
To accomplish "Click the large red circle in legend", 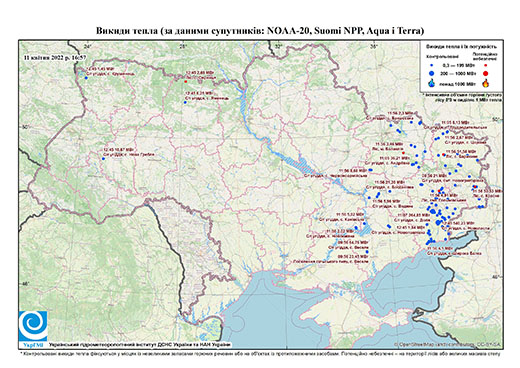I will (x=485, y=73).
